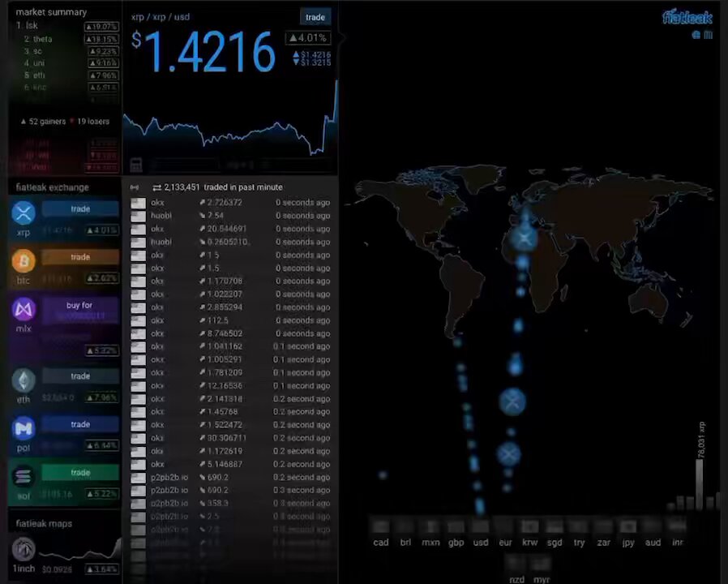Click the fiatleak logo
Screen dimensions: 728x584
point(687,17)
